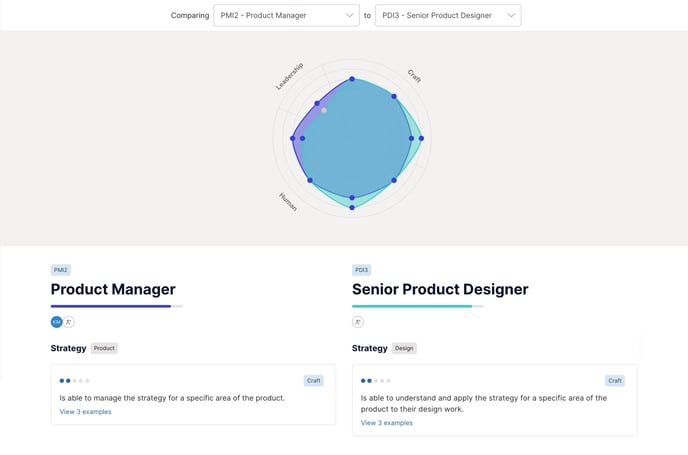Open the PMI2 - Product Manager dropdown
The image size is (688, 455).
coord(286,15)
